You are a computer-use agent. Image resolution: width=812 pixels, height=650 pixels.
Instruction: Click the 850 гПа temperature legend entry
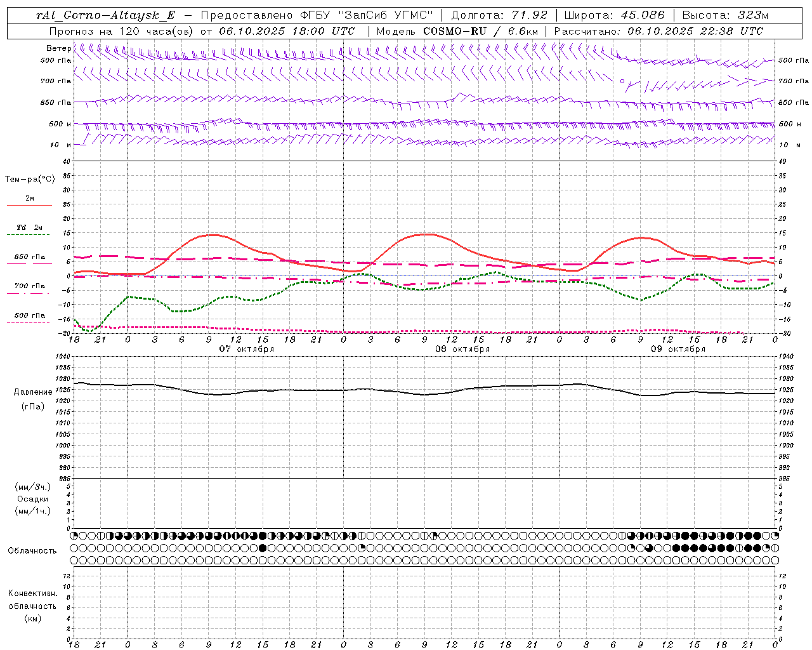coord(30,257)
